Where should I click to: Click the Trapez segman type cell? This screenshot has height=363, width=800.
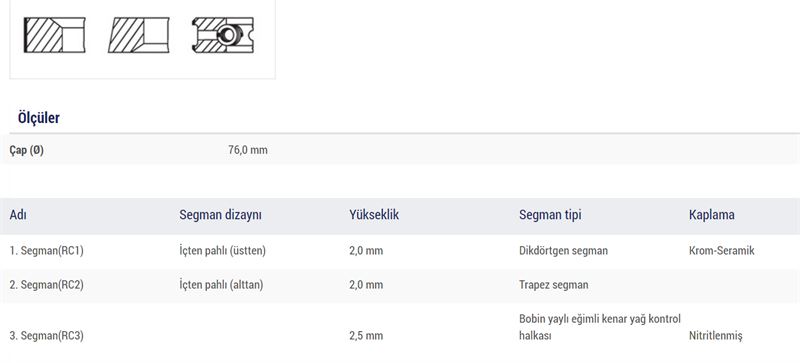554,285
